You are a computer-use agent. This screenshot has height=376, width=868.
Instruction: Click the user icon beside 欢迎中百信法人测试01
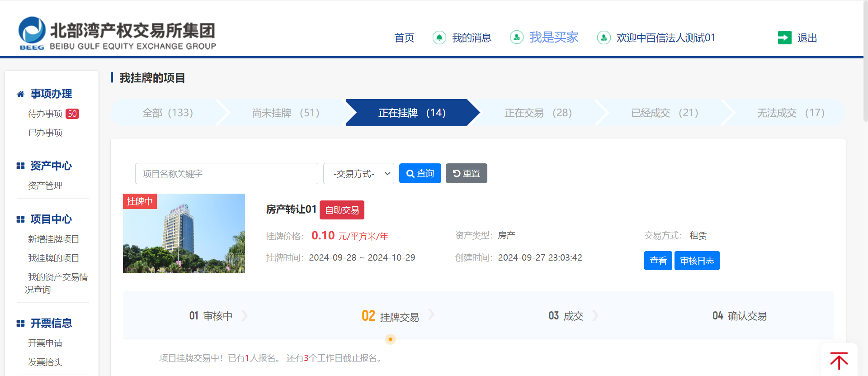[x=604, y=38]
